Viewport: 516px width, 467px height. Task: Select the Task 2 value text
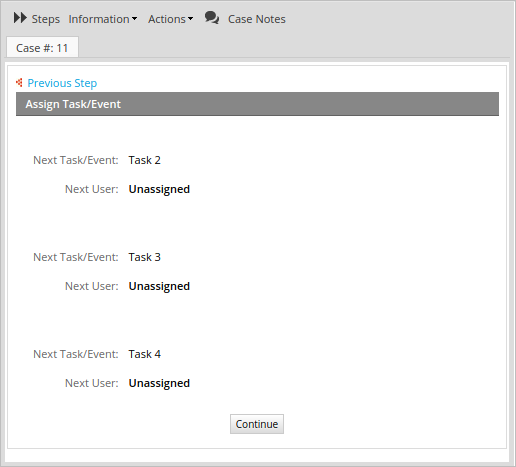pyautogui.click(x=144, y=160)
